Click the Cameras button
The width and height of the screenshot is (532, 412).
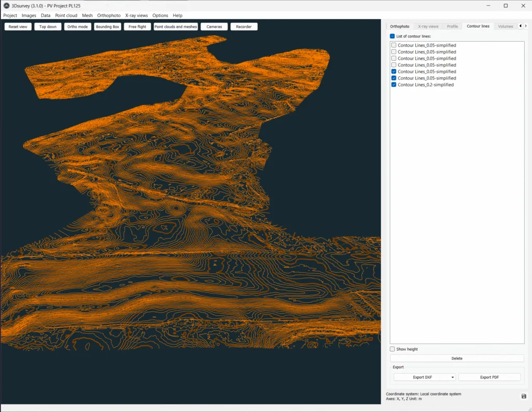[x=214, y=27]
